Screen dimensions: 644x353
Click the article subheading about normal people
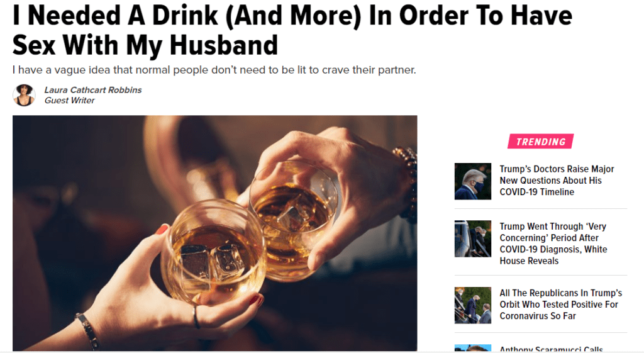coord(214,70)
